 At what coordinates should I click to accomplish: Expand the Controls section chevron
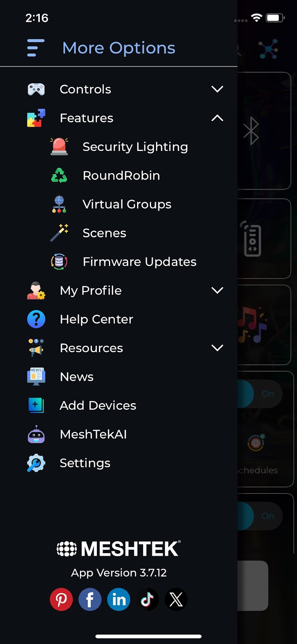point(217,89)
